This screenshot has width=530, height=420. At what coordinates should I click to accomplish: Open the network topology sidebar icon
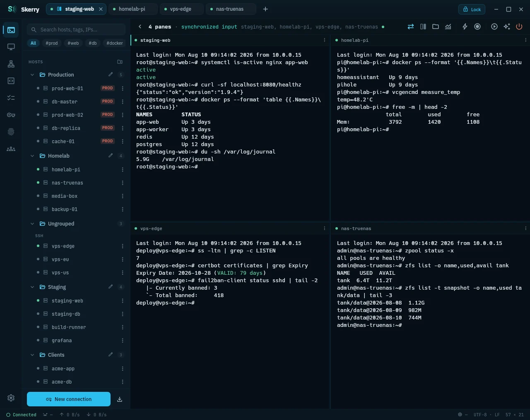[11, 64]
